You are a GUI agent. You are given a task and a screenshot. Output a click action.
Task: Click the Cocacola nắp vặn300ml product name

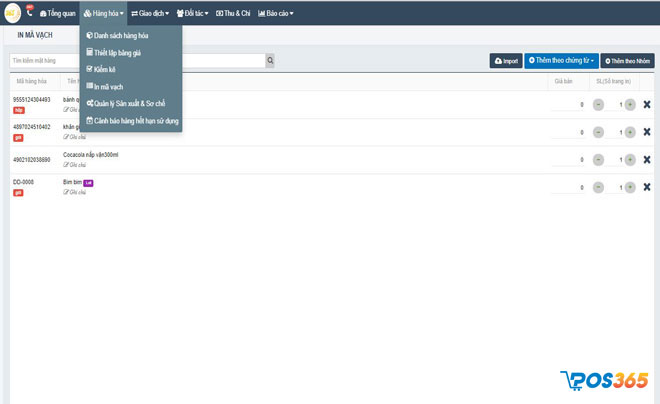[90, 155]
